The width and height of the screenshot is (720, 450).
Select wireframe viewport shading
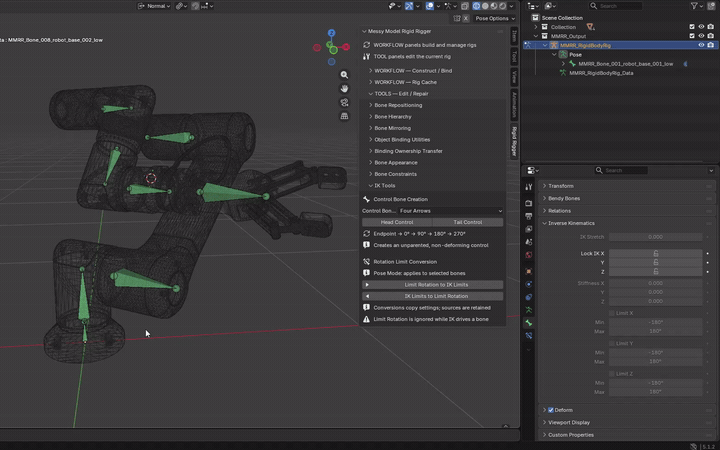tap(477, 6)
